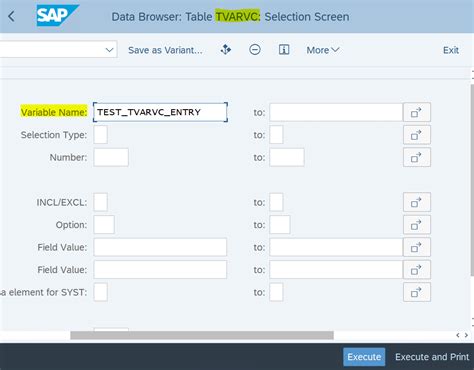The height and width of the screenshot is (370, 474).
Task: Click the first Field Value 'to' field
Action: pos(336,247)
